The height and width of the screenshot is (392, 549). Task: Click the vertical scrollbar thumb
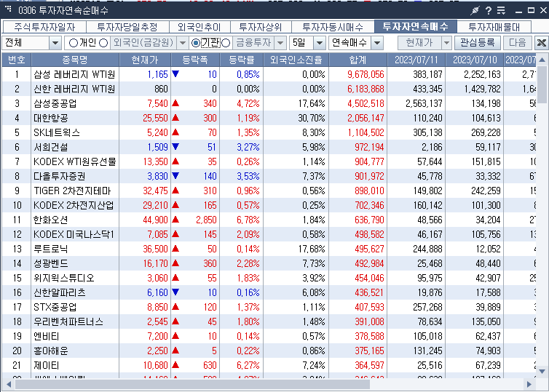click(542, 84)
